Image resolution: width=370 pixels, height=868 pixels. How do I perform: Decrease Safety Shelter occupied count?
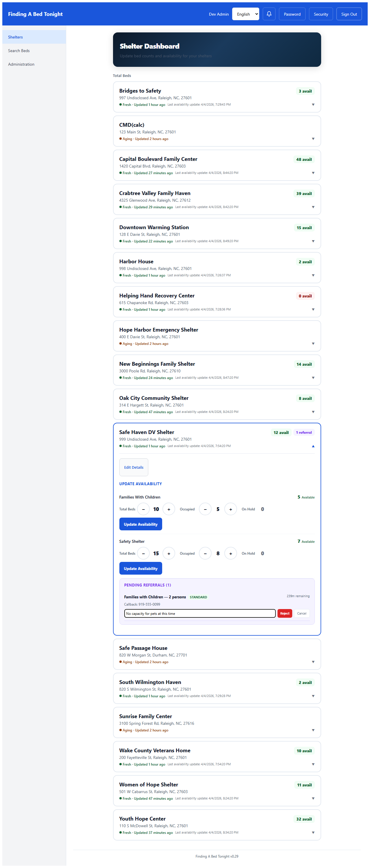[x=205, y=553]
